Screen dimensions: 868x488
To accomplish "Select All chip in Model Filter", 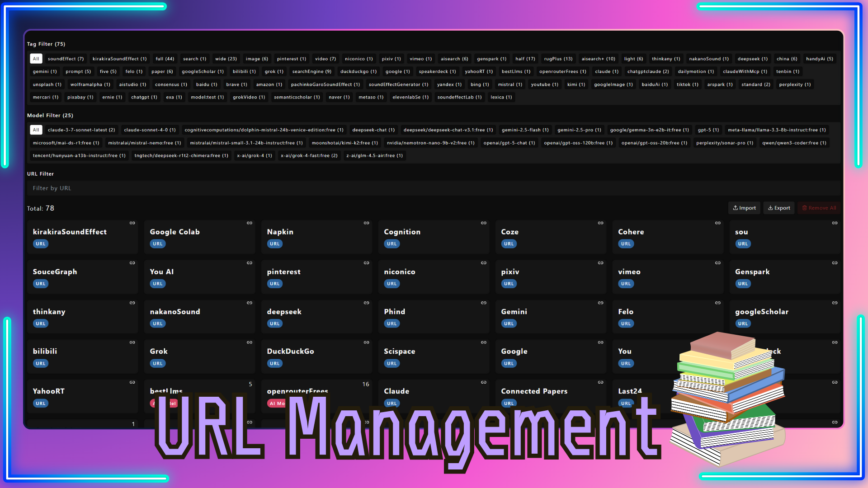I will [x=36, y=130].
